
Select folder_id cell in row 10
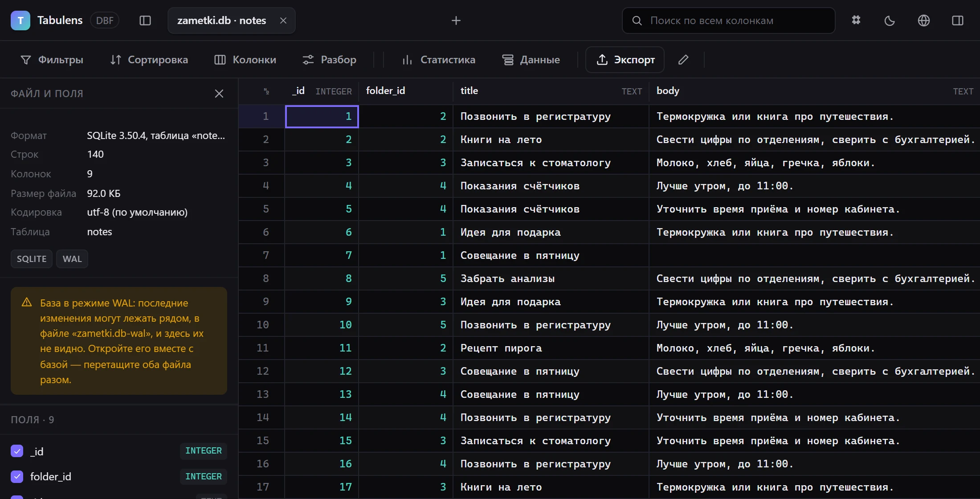[406, 325]
